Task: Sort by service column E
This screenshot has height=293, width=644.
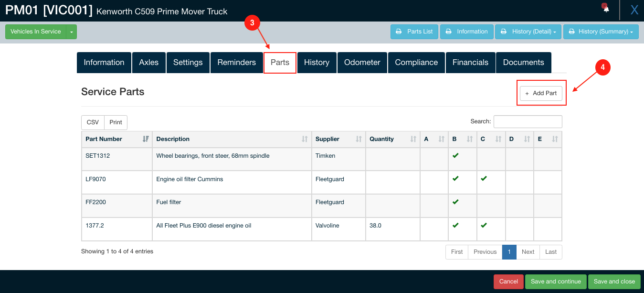Action: point(548,139)
